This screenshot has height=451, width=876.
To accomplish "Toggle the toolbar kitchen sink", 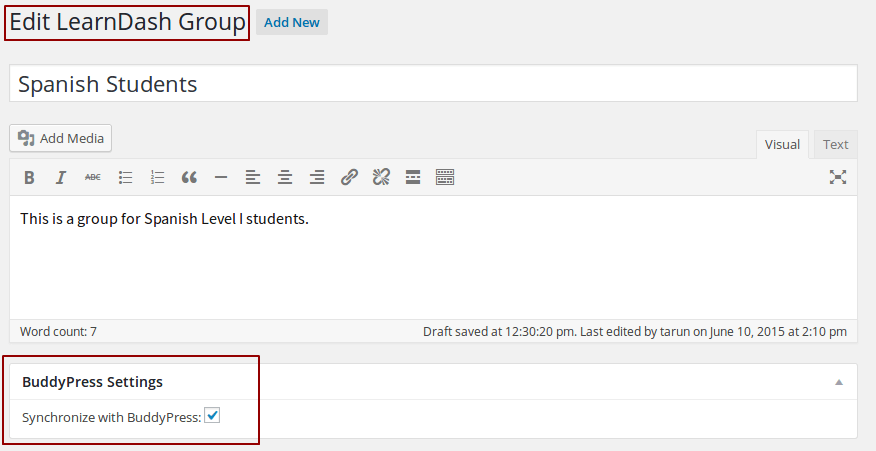I will pos(445,178).
